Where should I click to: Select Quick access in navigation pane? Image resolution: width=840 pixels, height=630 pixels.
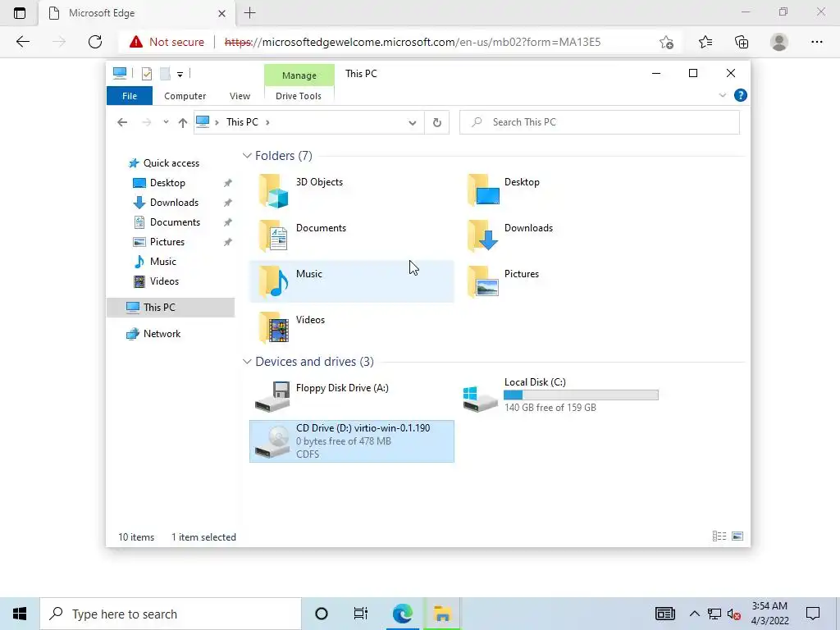coord(171,163)
